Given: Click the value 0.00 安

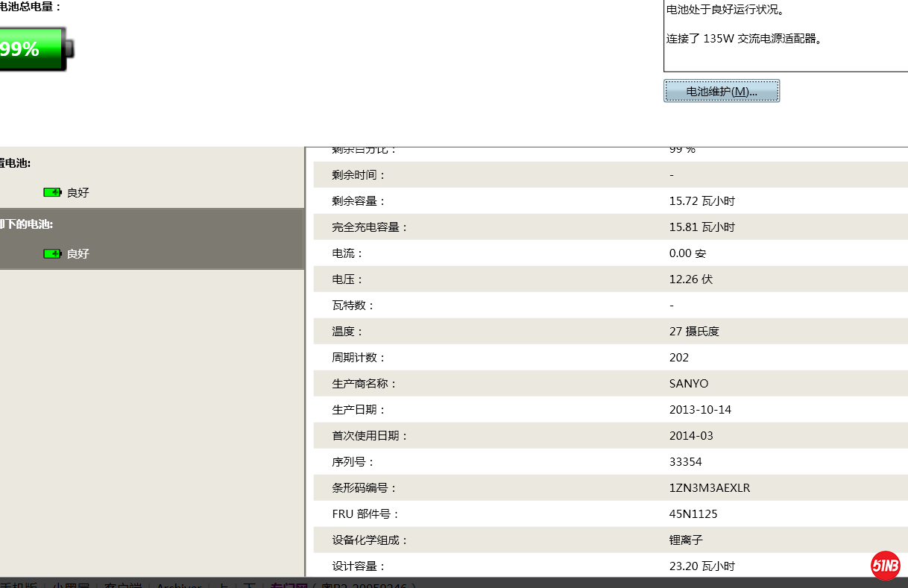Looking at the screenshot, I should [687, 253].
